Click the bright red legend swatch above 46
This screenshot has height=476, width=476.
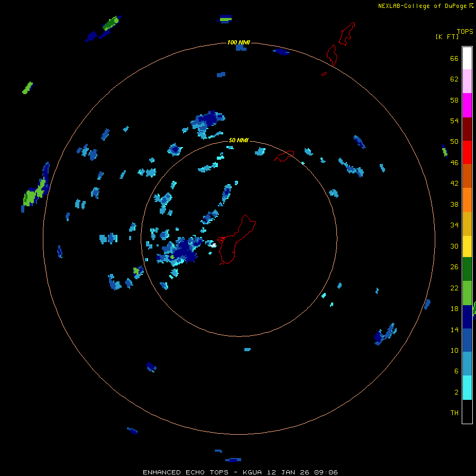[467, 152]
